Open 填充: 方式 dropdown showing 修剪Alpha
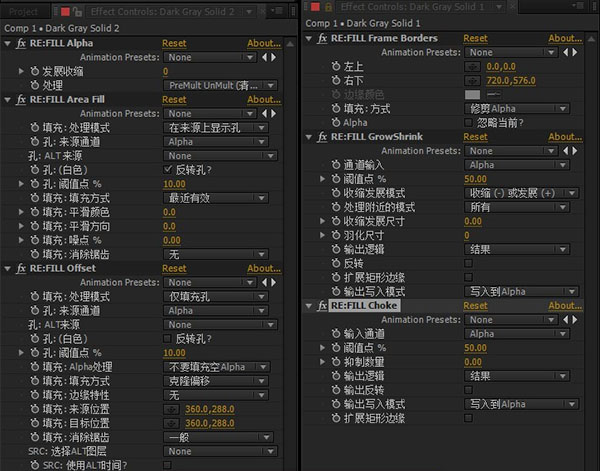Image resolution: width=600 pixels, height=471 pixels. click(517, 109)
